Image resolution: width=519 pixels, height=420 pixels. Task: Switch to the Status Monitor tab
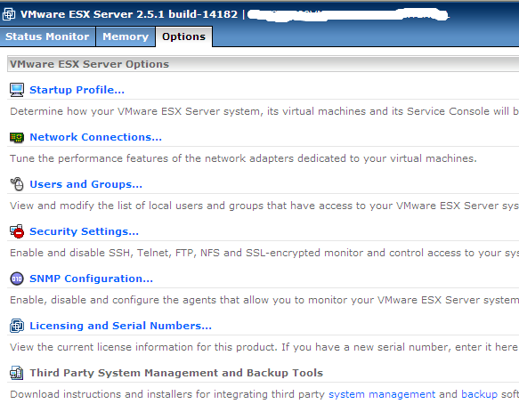47,36
